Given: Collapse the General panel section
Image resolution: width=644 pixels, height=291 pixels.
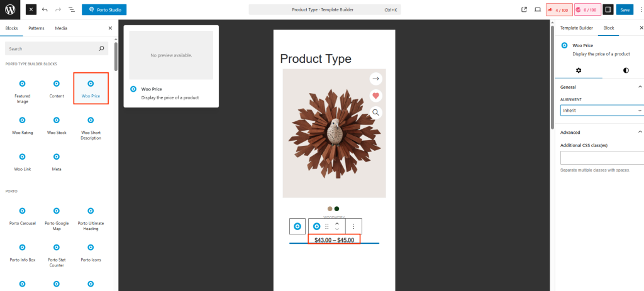Looking at the screenshot, I should coord(640,87).
